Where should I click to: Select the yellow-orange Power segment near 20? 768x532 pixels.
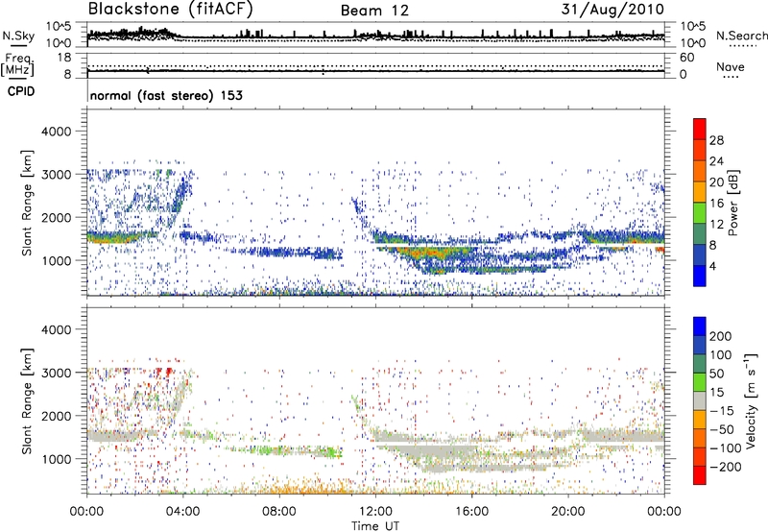click(700, 191)
